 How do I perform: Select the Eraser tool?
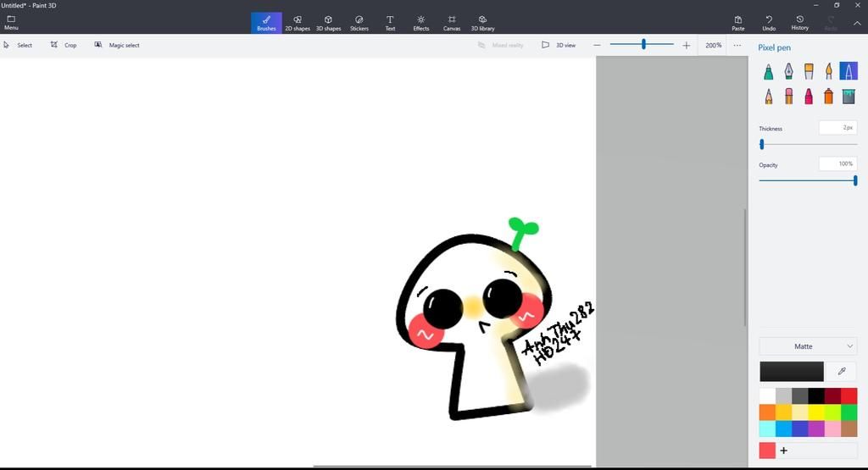tap(788, 97)
